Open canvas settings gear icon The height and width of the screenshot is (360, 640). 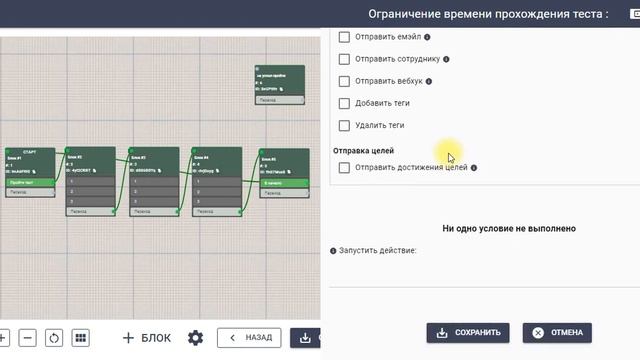[196, 338]
